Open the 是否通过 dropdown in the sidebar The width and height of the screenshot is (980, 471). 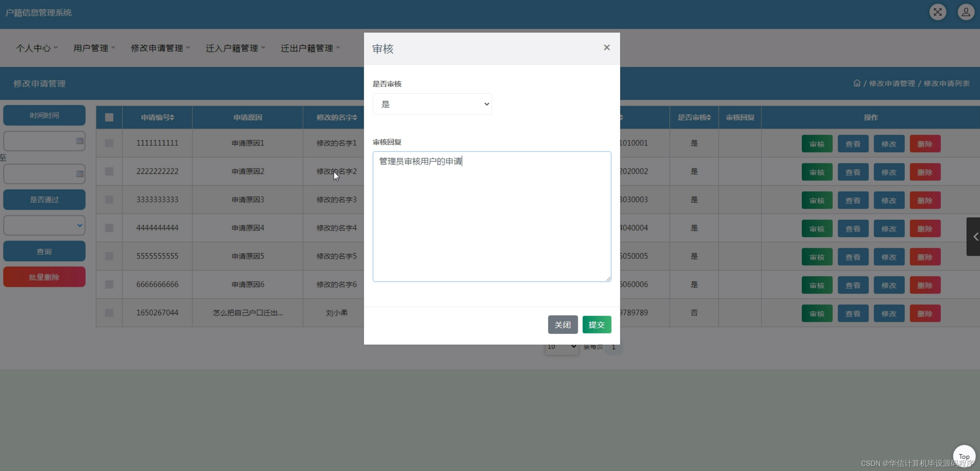pos(44,225)
